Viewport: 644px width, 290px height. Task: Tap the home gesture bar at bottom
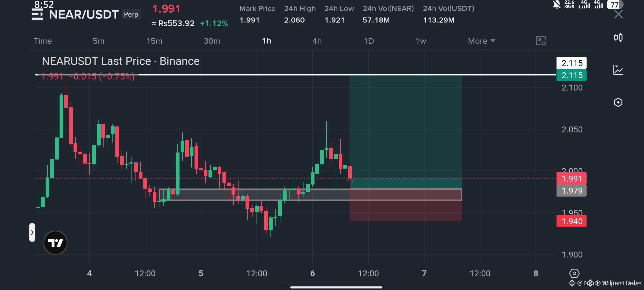point(336,287)
